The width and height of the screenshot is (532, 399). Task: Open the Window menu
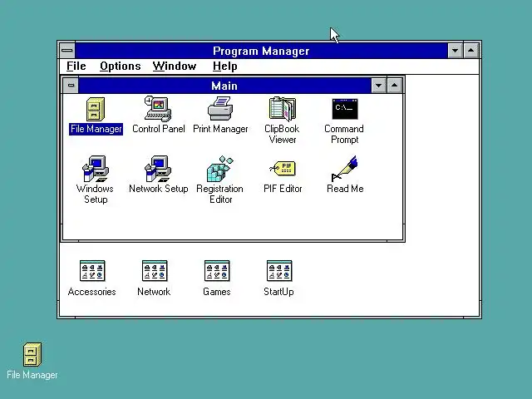(x=175, y=66)
